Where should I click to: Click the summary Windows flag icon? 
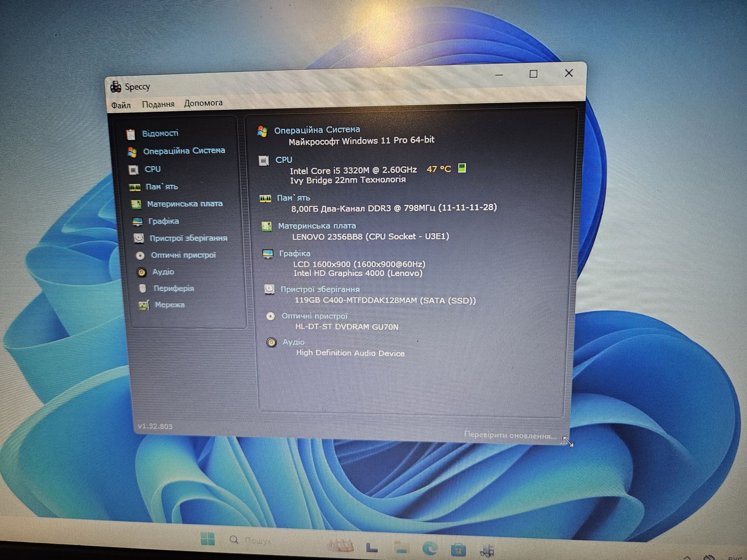263,131
